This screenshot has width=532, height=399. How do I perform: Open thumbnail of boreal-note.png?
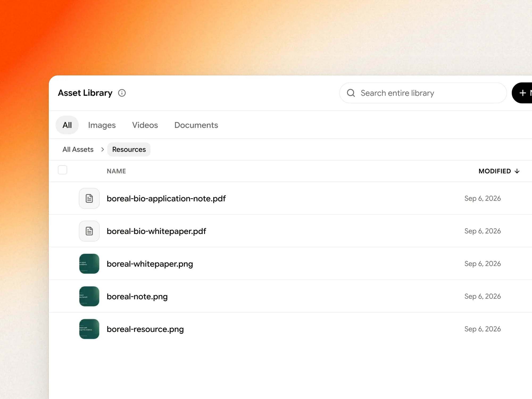click(x=89, y=296)
